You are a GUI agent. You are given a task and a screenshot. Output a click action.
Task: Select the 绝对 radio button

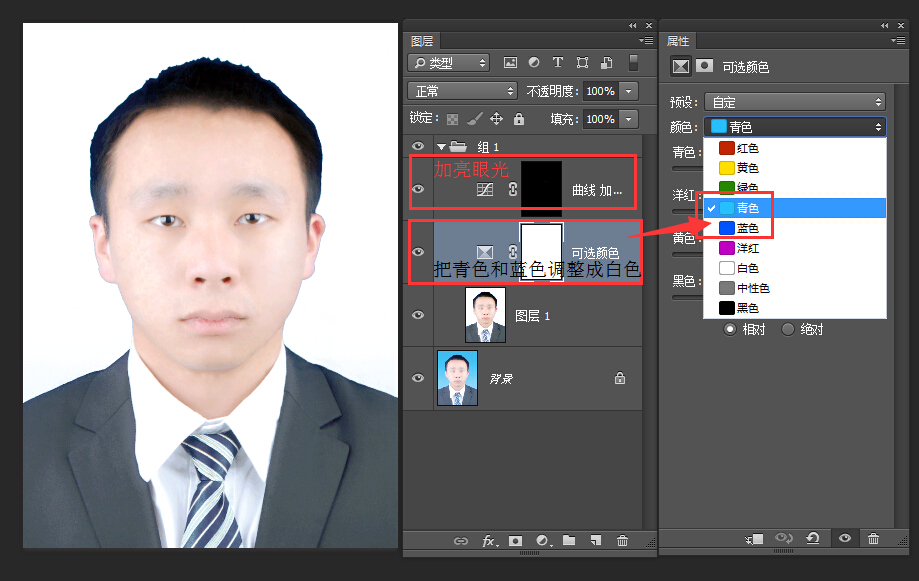click(788, 329)
